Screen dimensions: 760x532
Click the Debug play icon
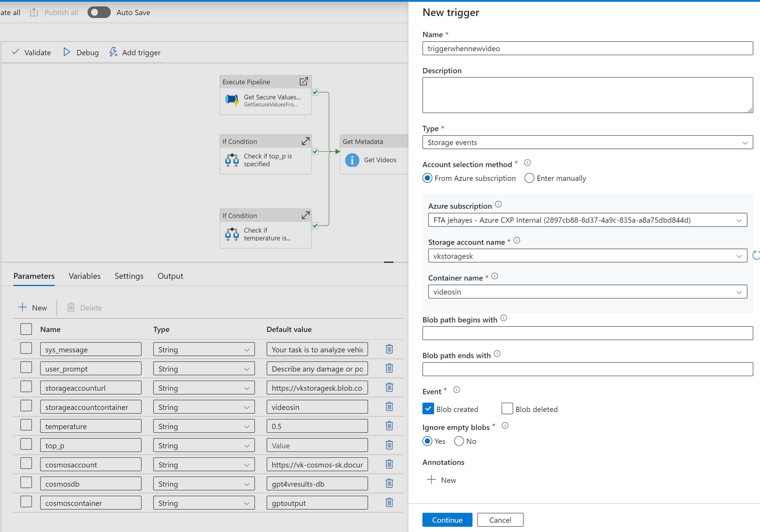[67, 52]
